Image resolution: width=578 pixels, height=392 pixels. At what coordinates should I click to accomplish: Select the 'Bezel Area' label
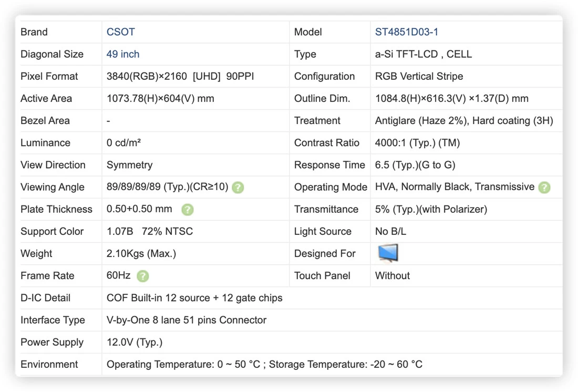pyautogui.click(x=45, y=120)
